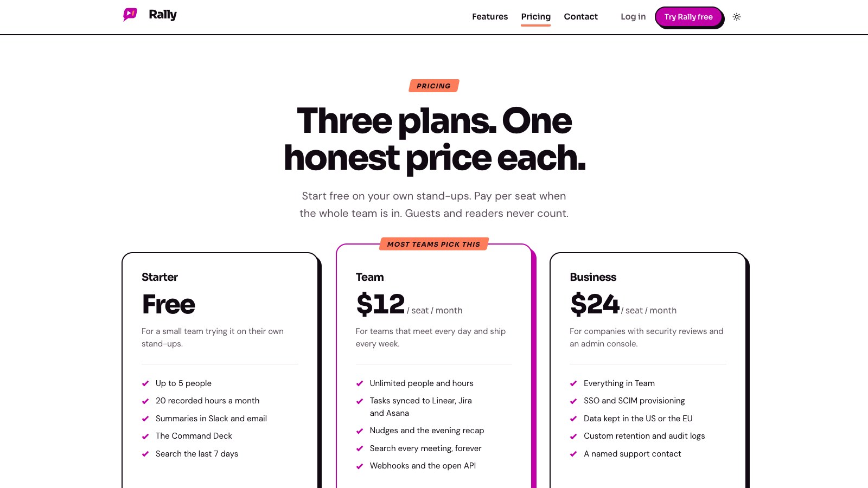Open the Features nav item
Image resolution: width=868 pixels, height=488 pixels.
coord(490,17)
